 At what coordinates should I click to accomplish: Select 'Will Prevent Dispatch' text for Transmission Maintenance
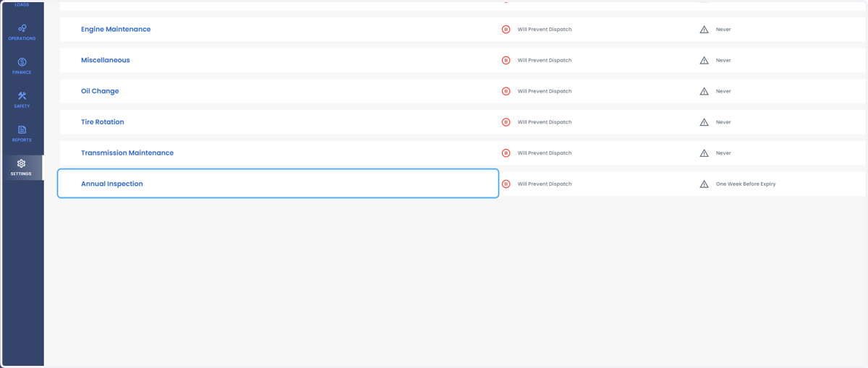pyautogui.click(x=545, y=153)
